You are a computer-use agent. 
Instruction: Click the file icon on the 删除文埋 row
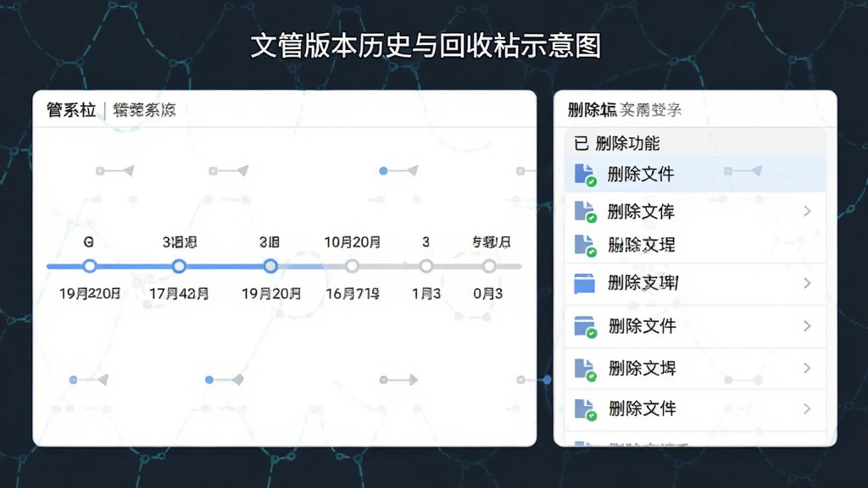click(x=585, y=369)
